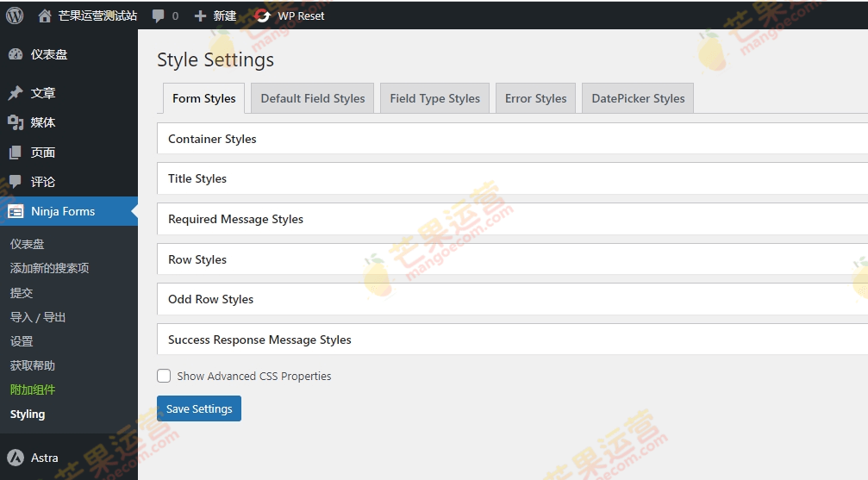
Task: Click the 媒体 media icon
Action: click(16, 122)
